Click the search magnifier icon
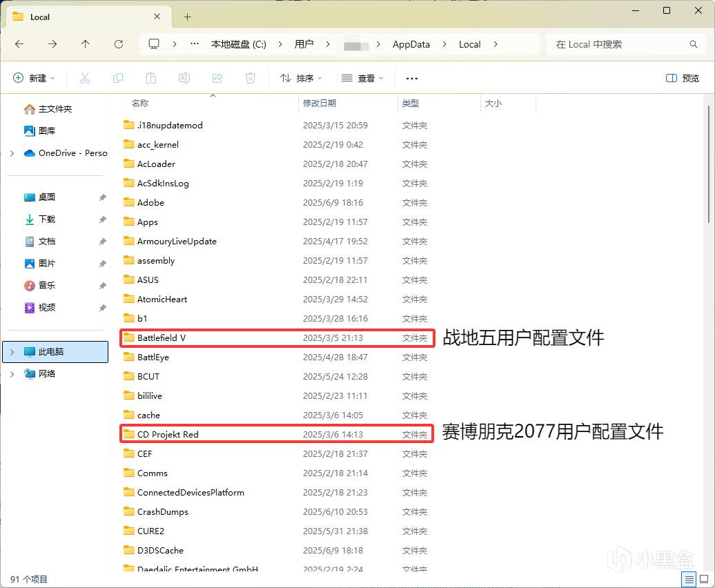 [693, 44]
